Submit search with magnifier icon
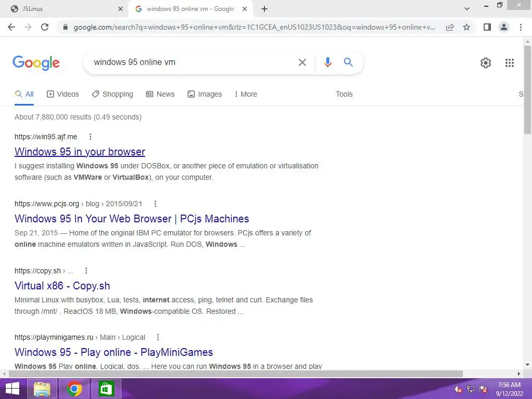532x399 pixels. [348, 62]
